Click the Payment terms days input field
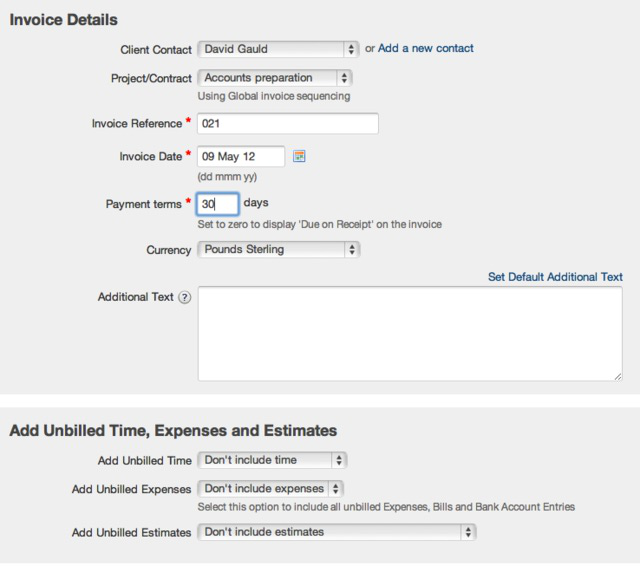The image size is (640, 566). (218, 204)
